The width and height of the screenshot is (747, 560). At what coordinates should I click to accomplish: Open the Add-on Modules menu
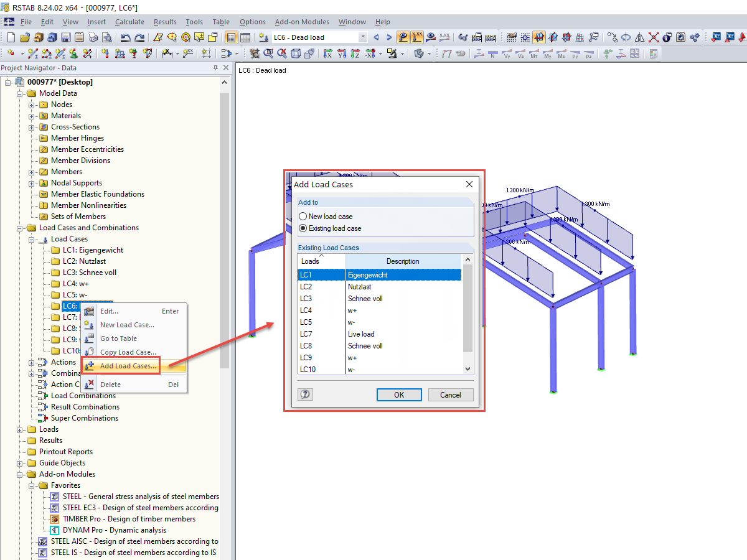click(302, 22)
